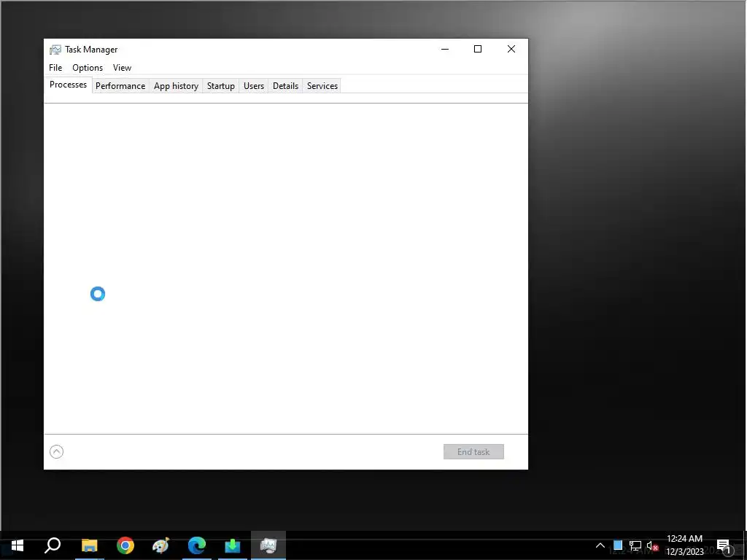Screen dimensions: 747x560
Task: Open network status tray icon
Action: [x=635, y=545]
